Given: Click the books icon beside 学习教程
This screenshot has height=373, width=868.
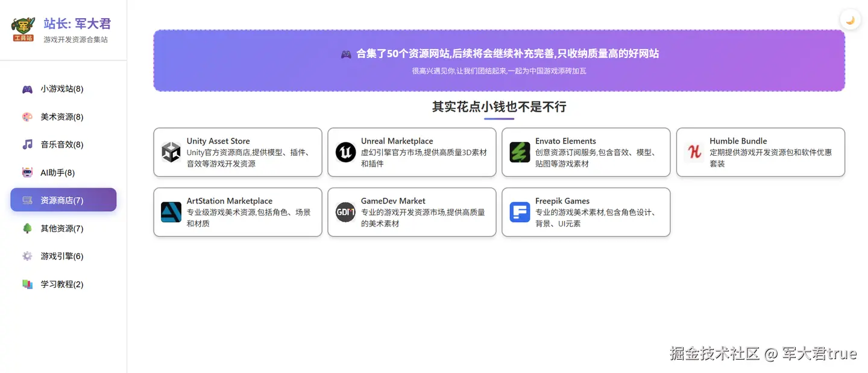Looking at the screenshot, I should pos(27,284).
